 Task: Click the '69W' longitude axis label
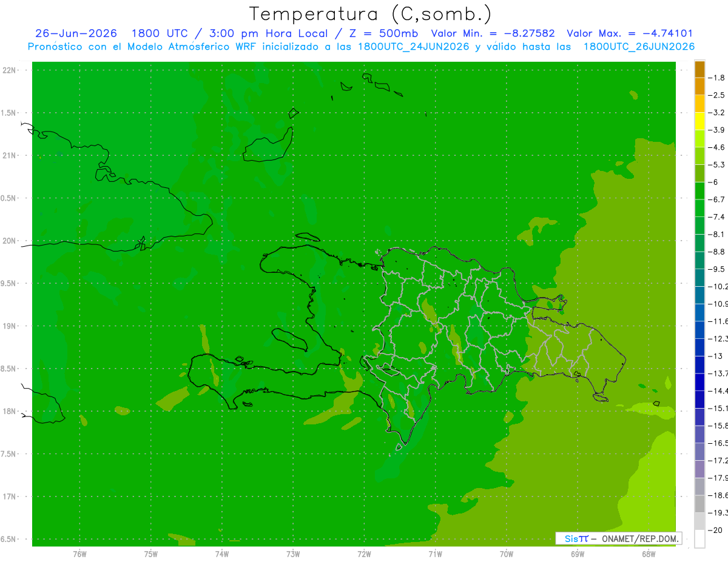tap(578, 554)
